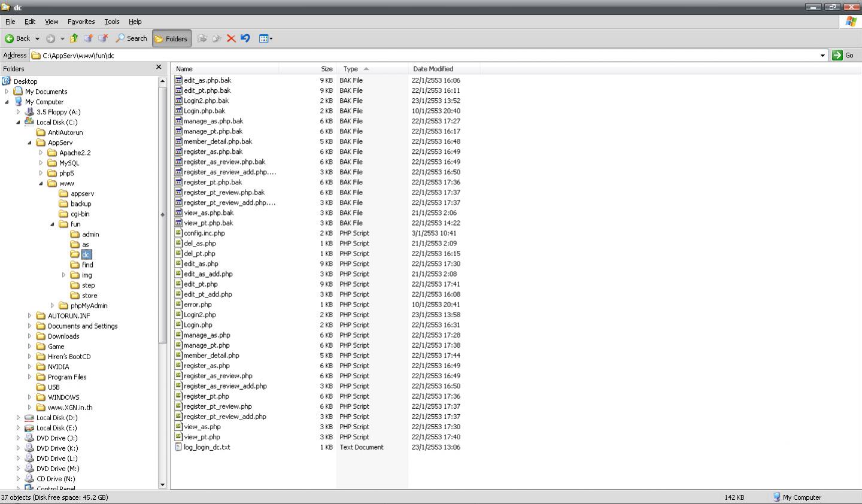Select the view_pt.php.bak file icon
The width and height of the screenshot is (862, 504).
coord(178,223)
